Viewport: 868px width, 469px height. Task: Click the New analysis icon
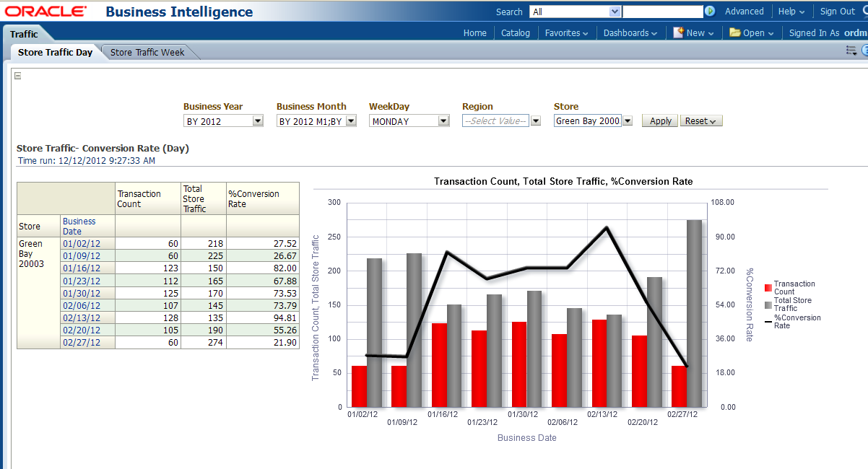coord(678,32)
